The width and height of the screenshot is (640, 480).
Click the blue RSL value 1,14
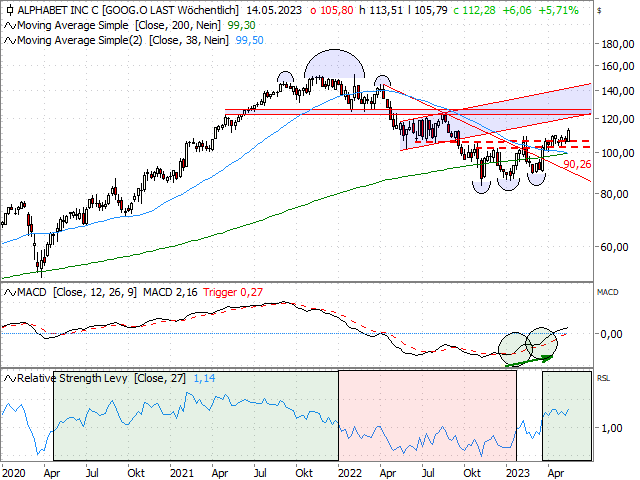[x=204, y=378]
